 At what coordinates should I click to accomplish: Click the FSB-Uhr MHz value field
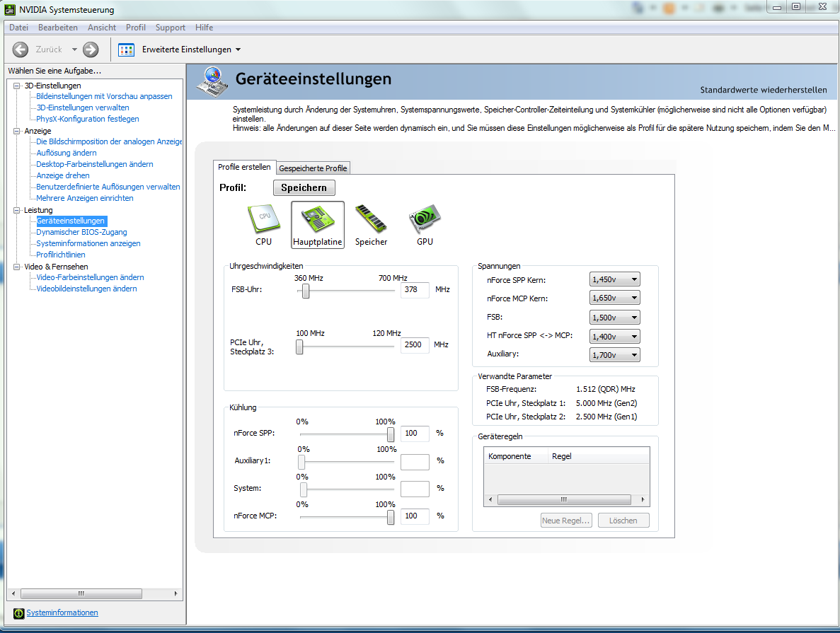(415, 290)
